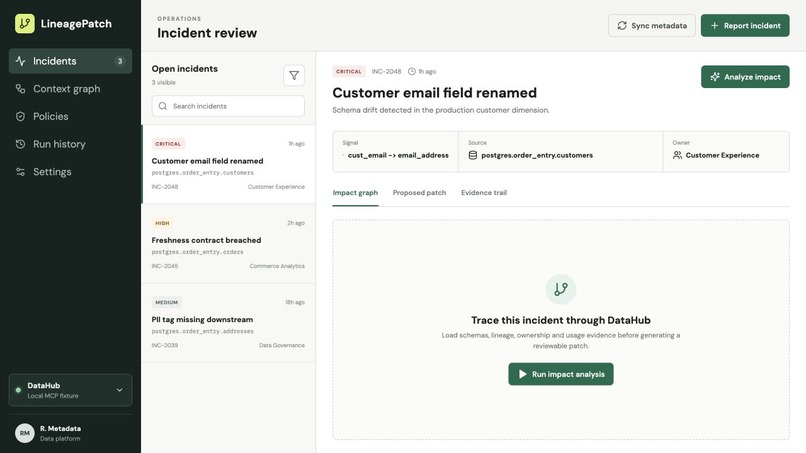Click INC-2039 identifier in list
This screenshot has height=453, width=806.
(x=165, y=345)
